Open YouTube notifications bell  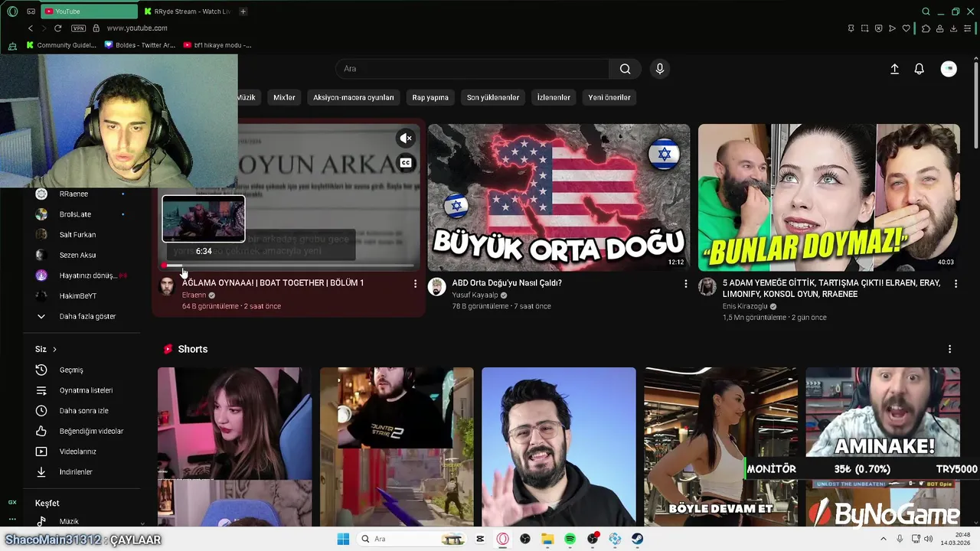coord(920,69)
